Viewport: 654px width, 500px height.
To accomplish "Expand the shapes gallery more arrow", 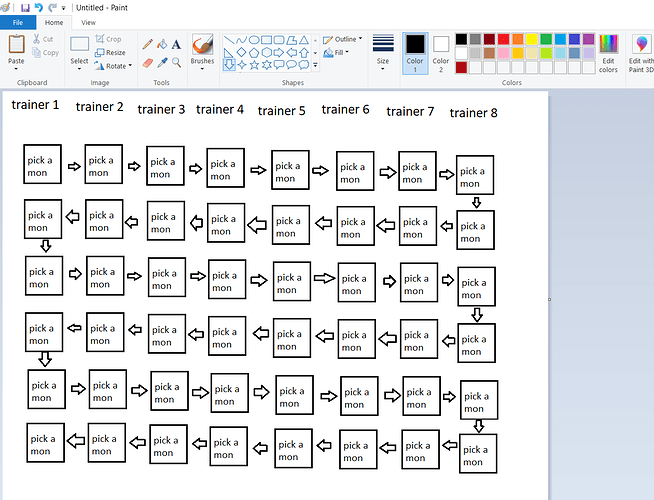I will 315,65.
